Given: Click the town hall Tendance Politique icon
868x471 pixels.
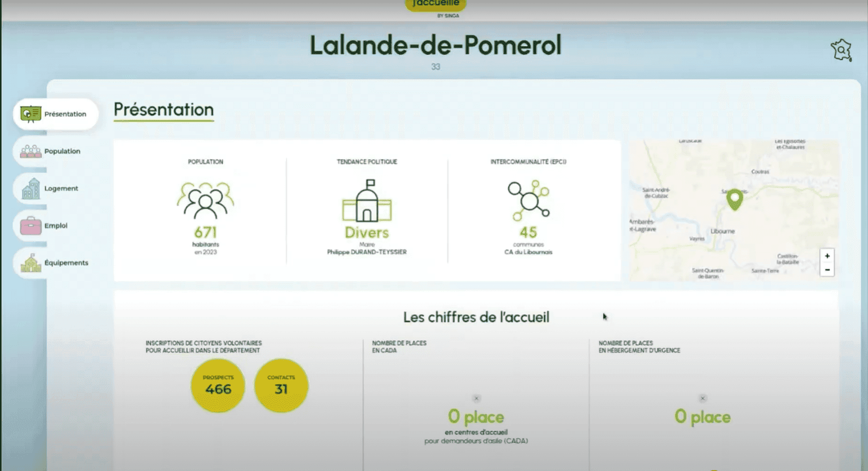Looking at the screenshot, I should click(x=367, y=201).
